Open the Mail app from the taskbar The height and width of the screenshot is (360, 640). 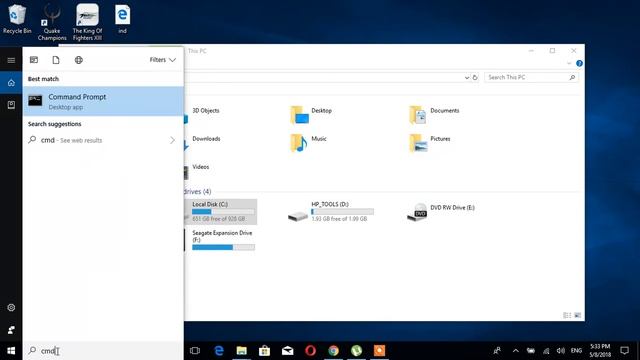click(x=287, y=351)
